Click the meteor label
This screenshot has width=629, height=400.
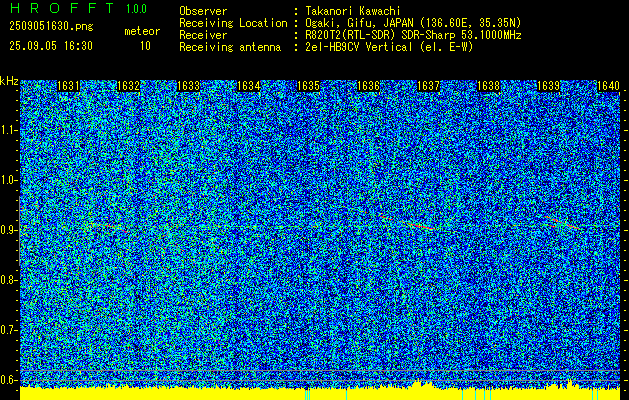click(142, 31)
